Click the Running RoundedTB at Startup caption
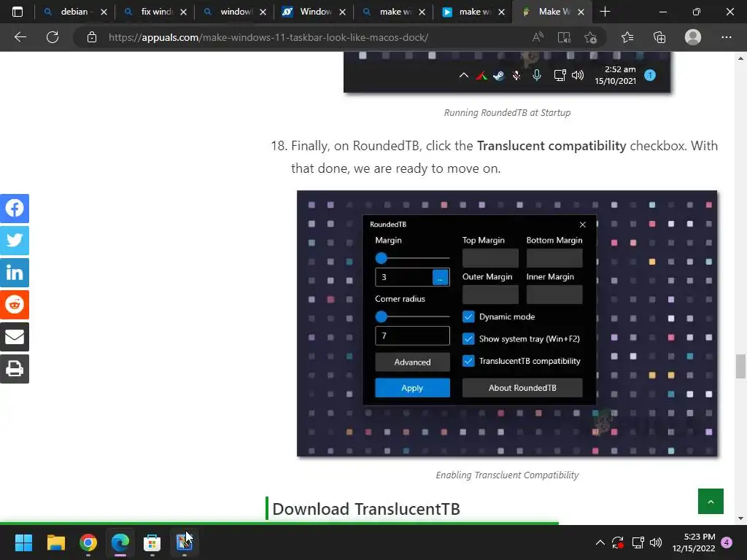 tap(507, 113)
